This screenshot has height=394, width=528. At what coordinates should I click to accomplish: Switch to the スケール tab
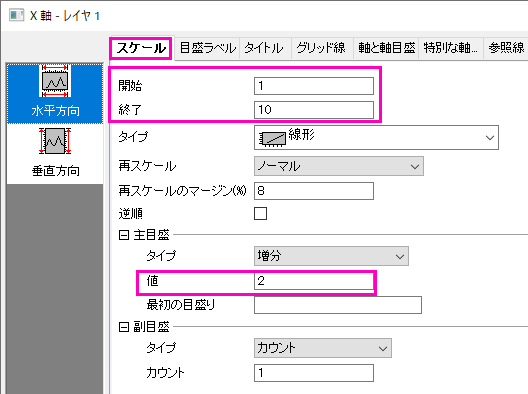point(141,48)
